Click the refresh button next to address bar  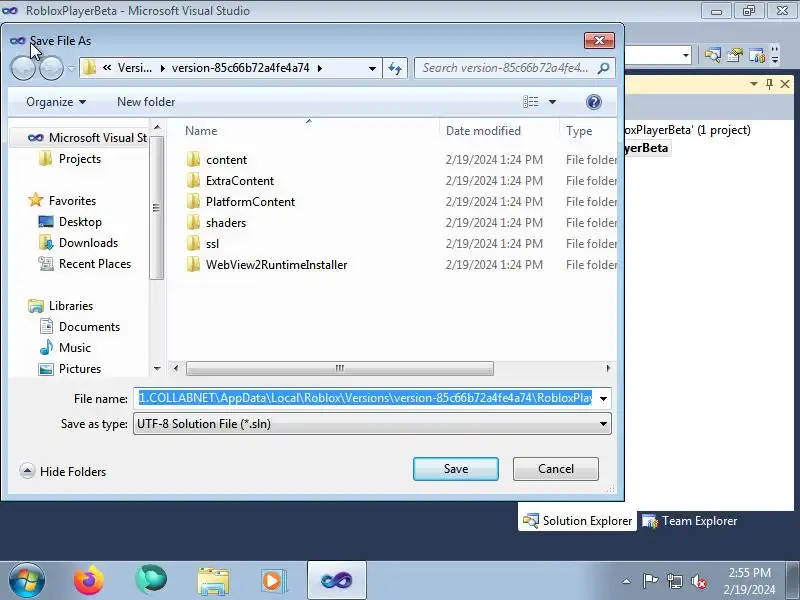coord(395,68)
